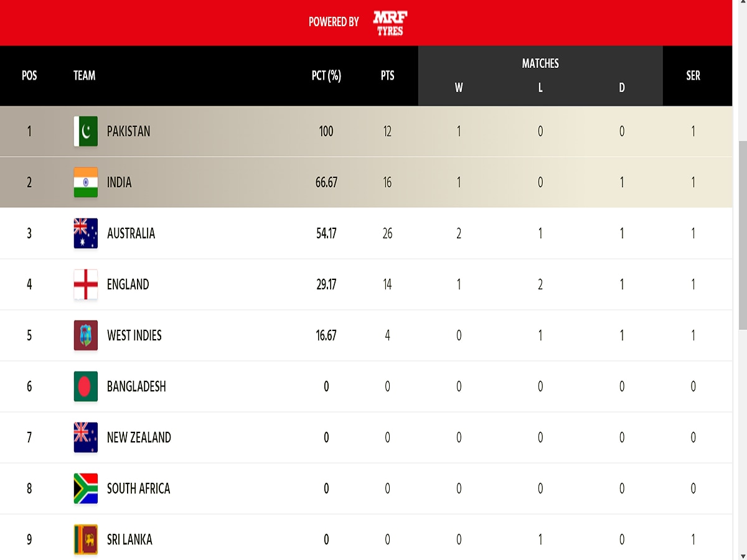747x560 pixels.
Task: Click the South Africa flag icon
Action: click(85, 488)
